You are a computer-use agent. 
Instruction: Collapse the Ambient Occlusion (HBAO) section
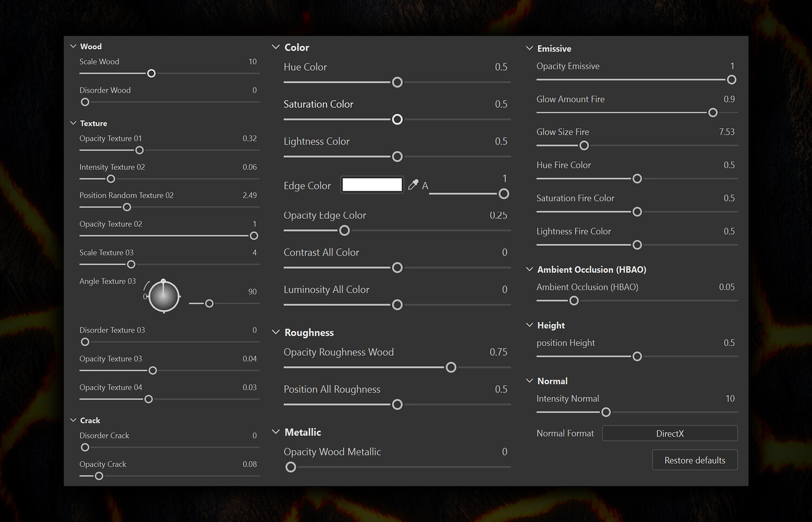pos(529,270)
